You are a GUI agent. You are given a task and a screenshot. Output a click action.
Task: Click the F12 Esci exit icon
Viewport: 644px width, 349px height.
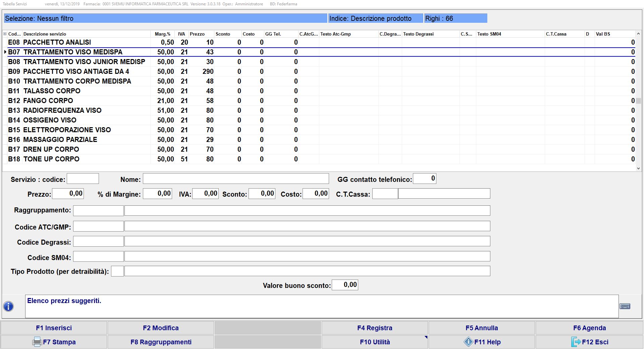(x=576, y=342)
